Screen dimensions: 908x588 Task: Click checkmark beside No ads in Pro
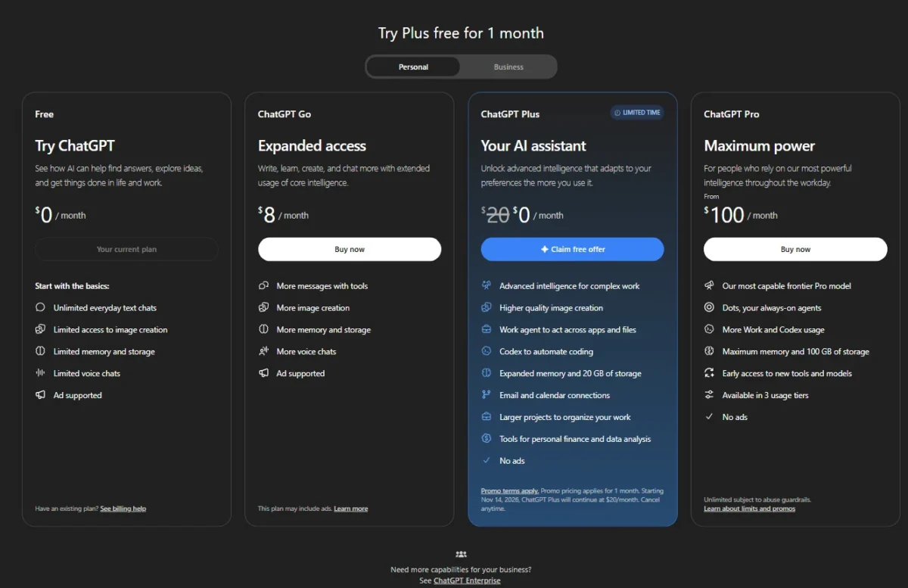tap(709, 417)
